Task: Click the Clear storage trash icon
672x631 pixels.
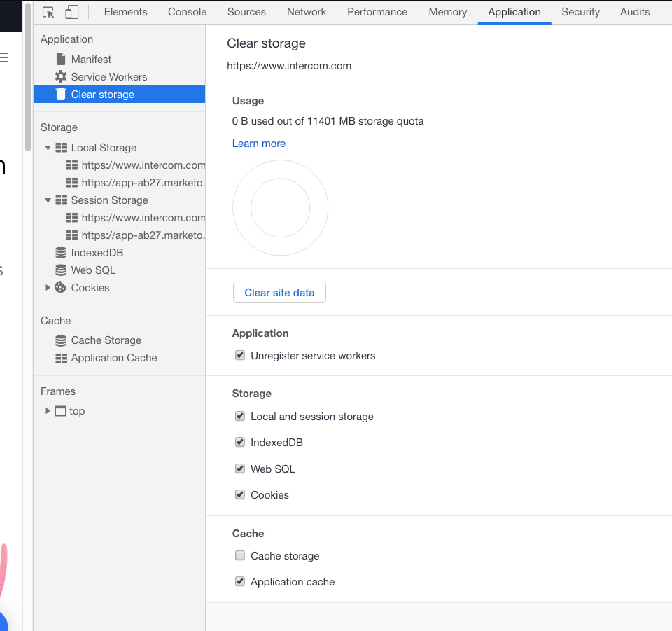Action: (x=61, y=95)
